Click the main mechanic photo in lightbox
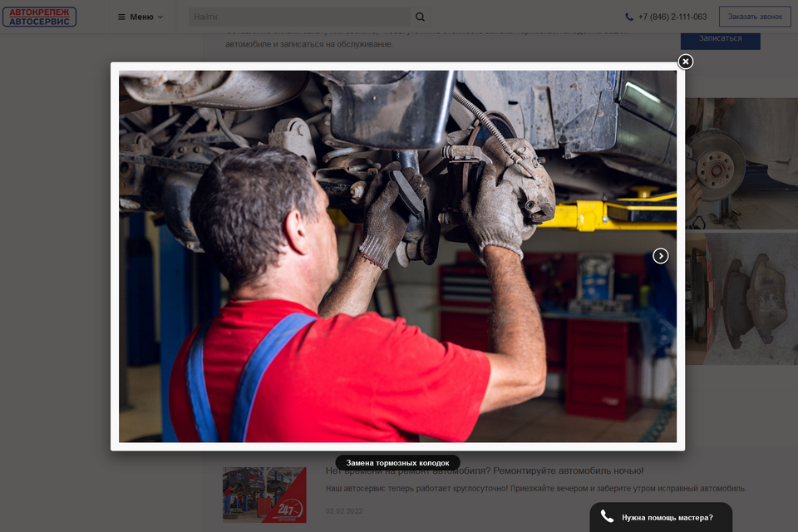The image size is (798, 532). (x=398, y=256)
